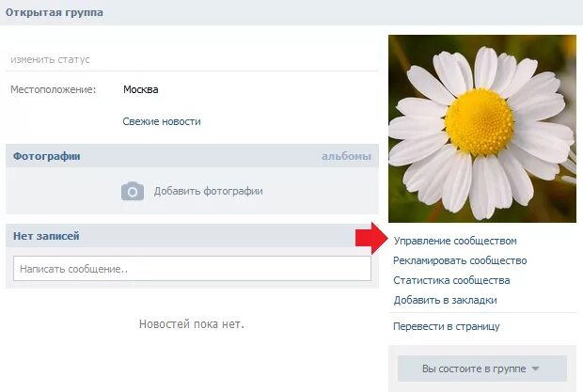583x392 pixels.
Task: Click the 'Нет записей' wall header
Action: pyautogui.click(x=46, y=236)
